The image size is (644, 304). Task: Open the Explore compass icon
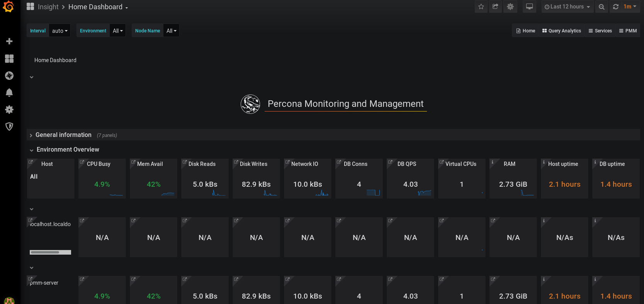pos(9,76)
